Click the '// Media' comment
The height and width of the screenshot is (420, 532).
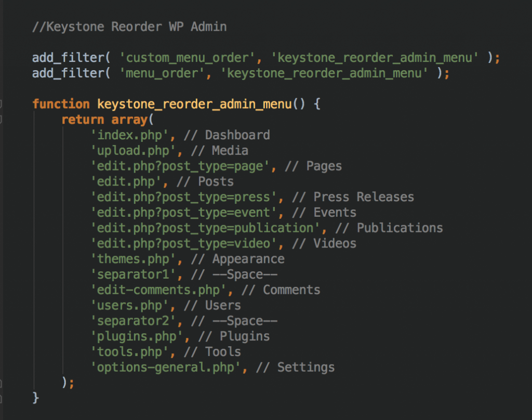[x=220, y=151]
